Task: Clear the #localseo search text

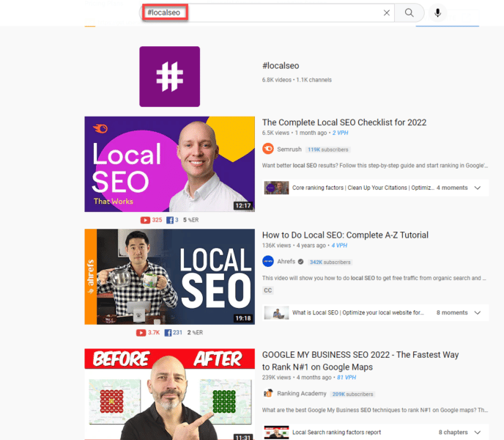Action: coord(386,12)
